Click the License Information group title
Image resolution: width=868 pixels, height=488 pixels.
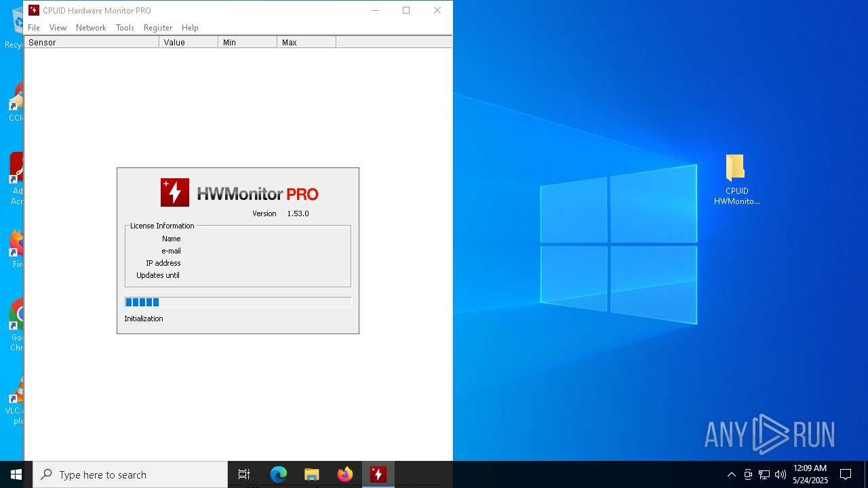162,226
